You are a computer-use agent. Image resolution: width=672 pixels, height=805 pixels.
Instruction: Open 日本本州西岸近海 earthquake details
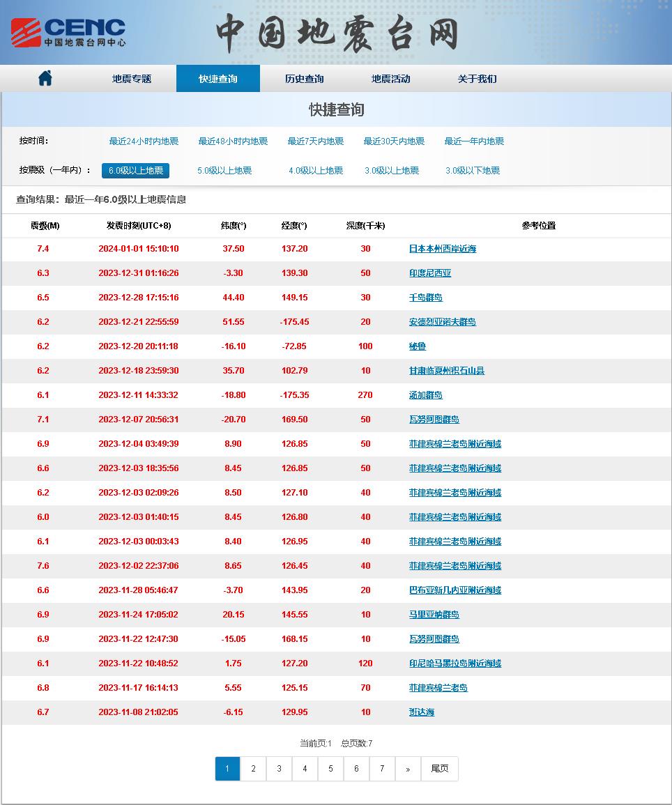pyautogui.click(x=442, y=249)
